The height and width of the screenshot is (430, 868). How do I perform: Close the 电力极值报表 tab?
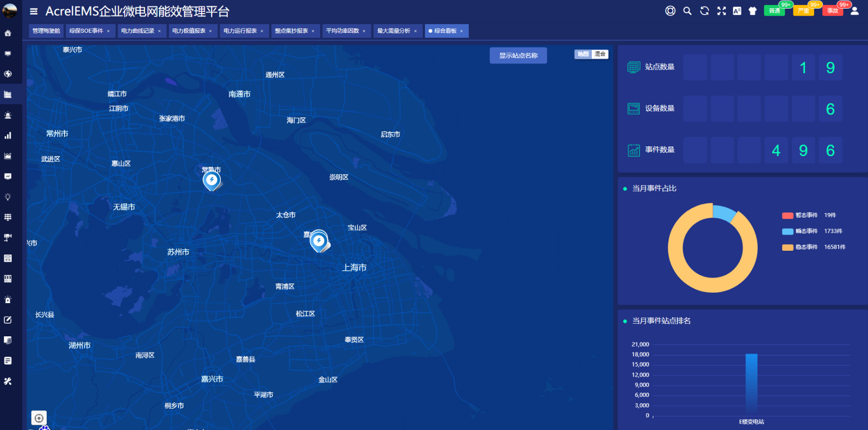pos(210,31)
